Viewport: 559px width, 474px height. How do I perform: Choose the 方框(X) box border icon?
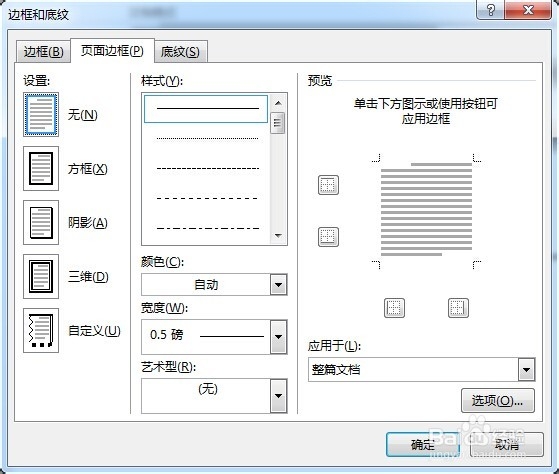pyautogui.click(x=41, y=168)
